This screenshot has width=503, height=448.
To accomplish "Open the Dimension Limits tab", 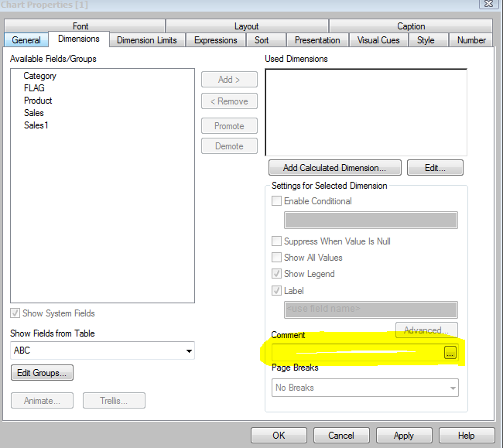I will pos(147,40).
